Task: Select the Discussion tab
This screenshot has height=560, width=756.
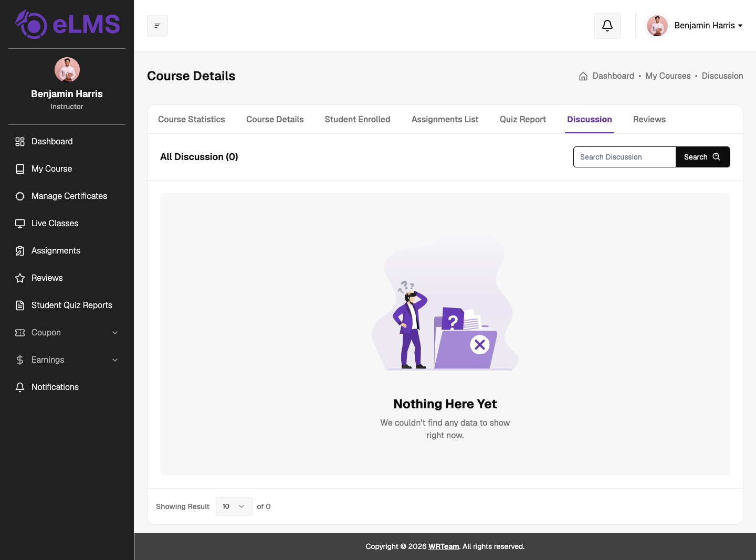Action: click(590, 120)
